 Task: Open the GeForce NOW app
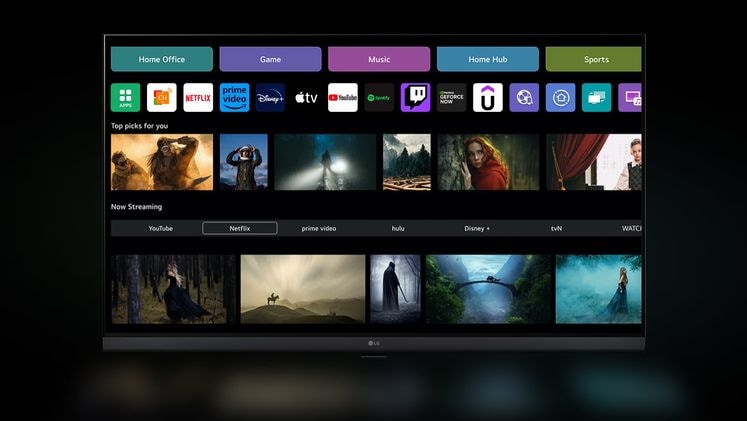point(451,97)
